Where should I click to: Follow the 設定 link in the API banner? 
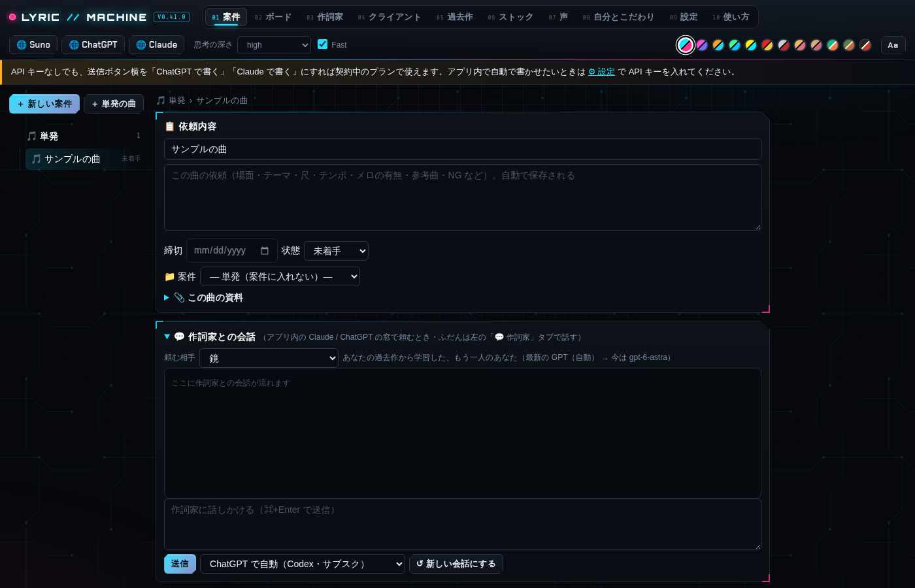click(x=601, y=72)
